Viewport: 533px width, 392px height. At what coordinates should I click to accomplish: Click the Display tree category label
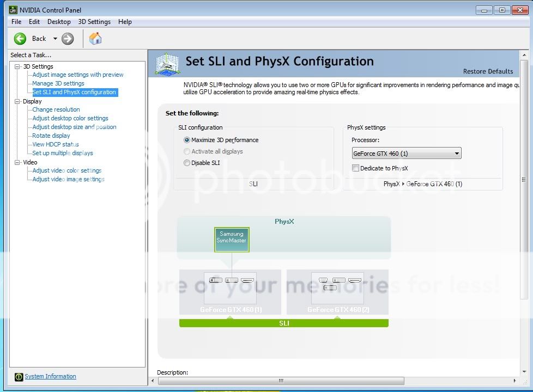pyautogui.click(x=32, y=101)
